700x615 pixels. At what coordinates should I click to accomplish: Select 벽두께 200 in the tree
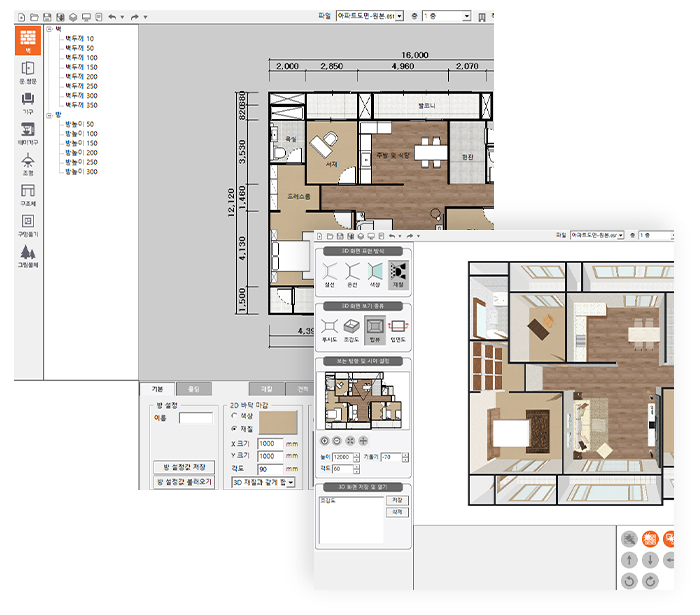[81, 76]
